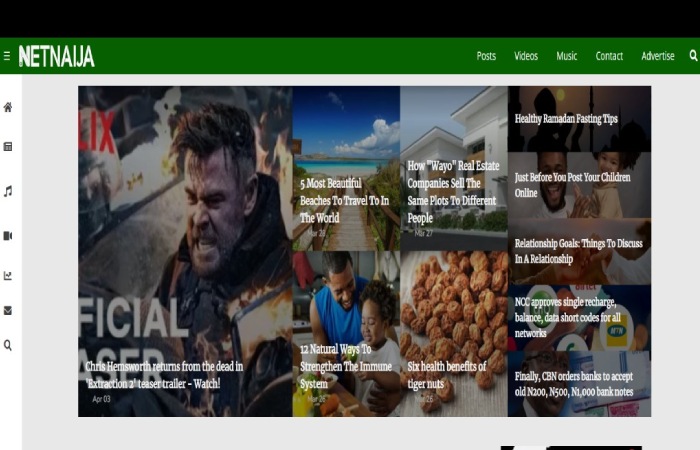Open the Contact page link
Viewport: 700px width, 450px height.
[x=609, y=56]
